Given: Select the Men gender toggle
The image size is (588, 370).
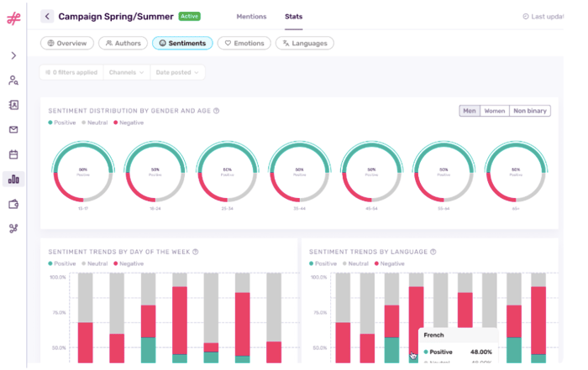Looking at the screenshot, I should (470, 111).
